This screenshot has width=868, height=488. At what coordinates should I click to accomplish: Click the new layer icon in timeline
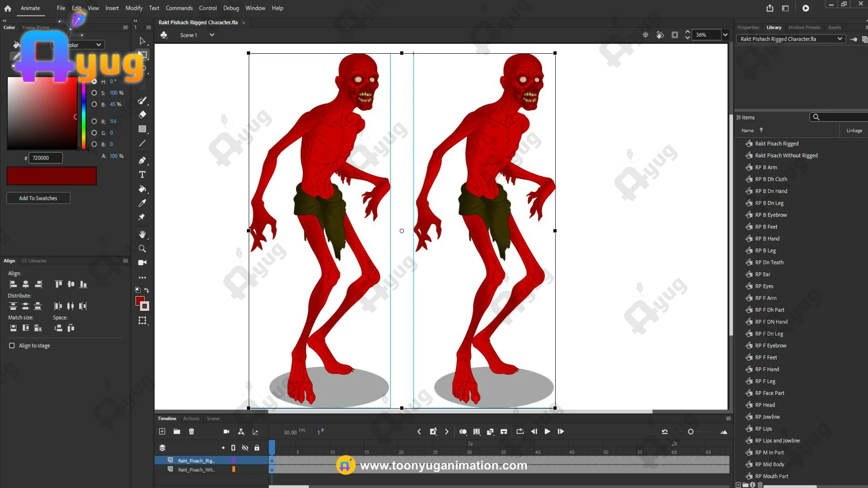click(x=162, y=432)
